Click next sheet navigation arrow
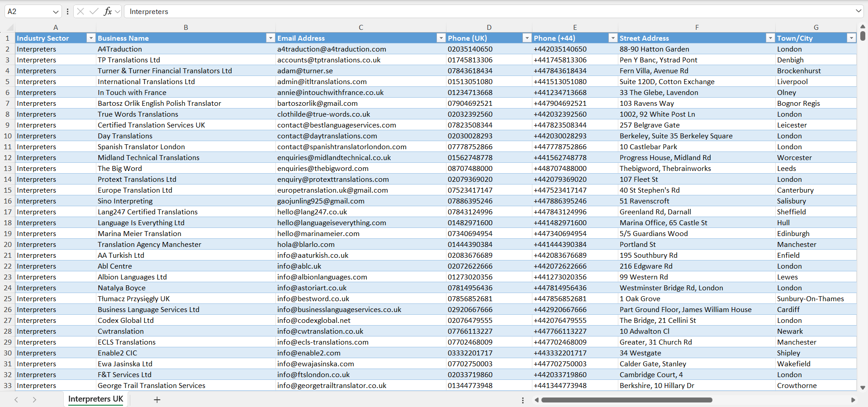Image resolution: width=868 pixels, height=407 pixels. click(x=34, y=400)
